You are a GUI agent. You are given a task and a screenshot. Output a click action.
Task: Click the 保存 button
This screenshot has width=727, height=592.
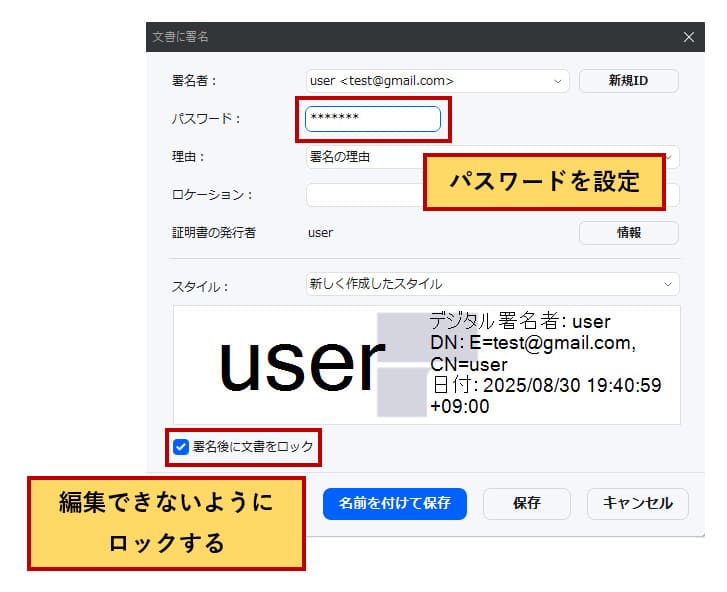[x=526, y=503]
